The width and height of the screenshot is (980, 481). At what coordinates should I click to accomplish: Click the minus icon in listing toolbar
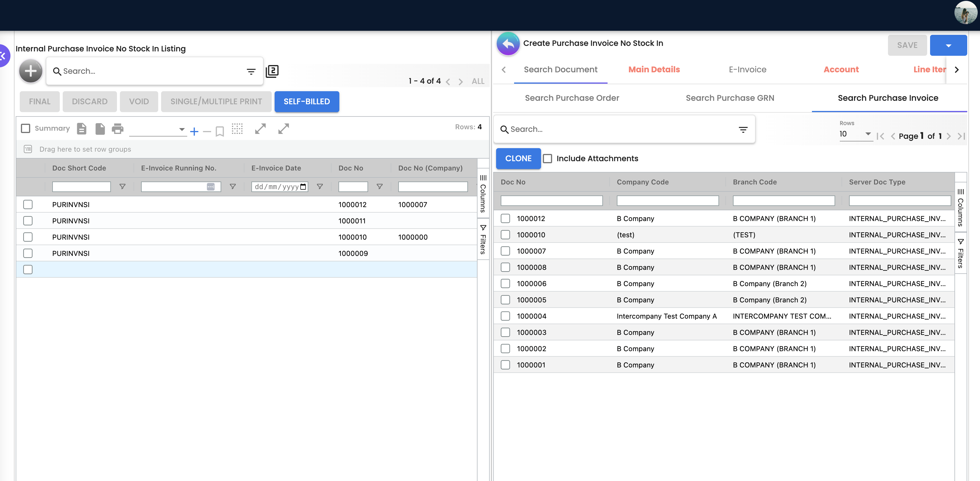[207, 132]
